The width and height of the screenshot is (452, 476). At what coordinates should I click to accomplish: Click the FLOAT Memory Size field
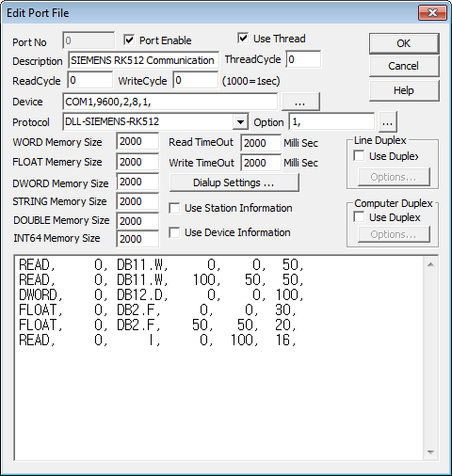click(x=137, y=162)
